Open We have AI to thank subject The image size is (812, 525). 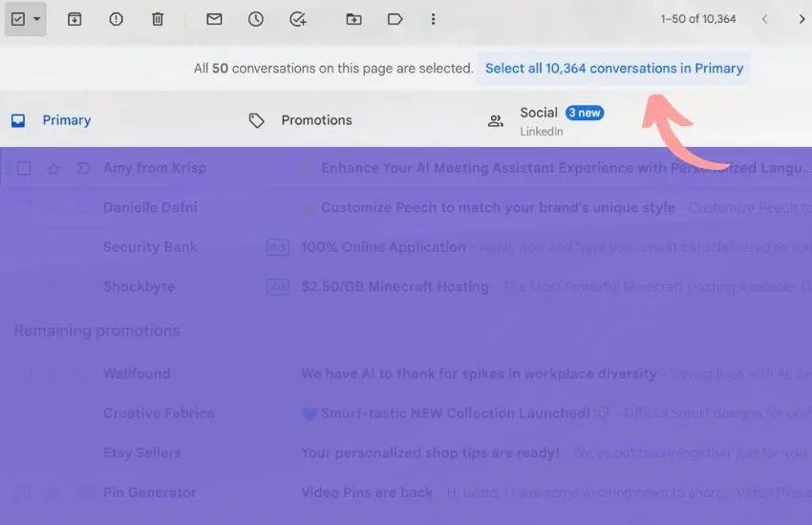479,373
